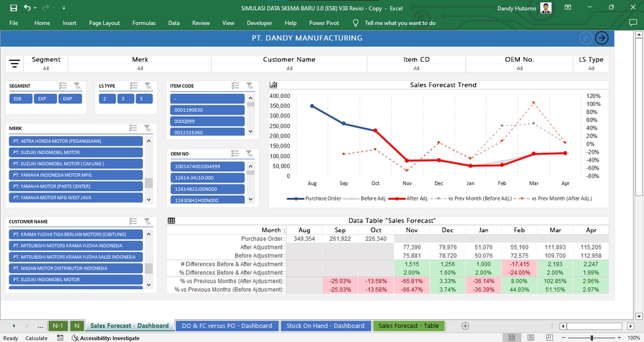Image resolution: width=644 pixels, height=342 pixels.
Task: Switch to the Insert ribbon tab
Action: (x=69, y=23)
